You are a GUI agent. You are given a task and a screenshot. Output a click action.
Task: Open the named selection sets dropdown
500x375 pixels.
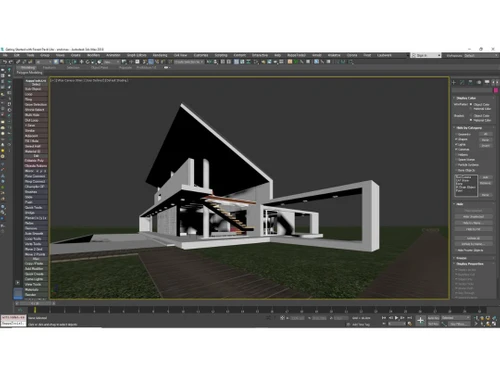click(x=189, y=62)
